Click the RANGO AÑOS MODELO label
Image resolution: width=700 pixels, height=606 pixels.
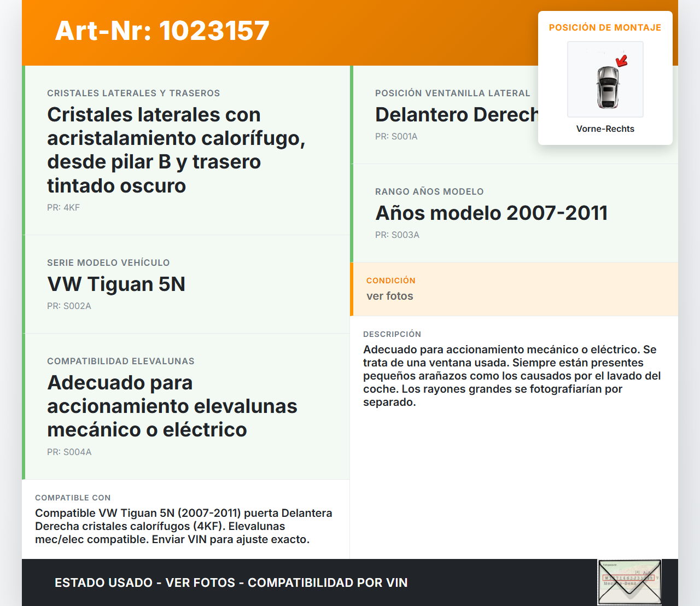429,191
